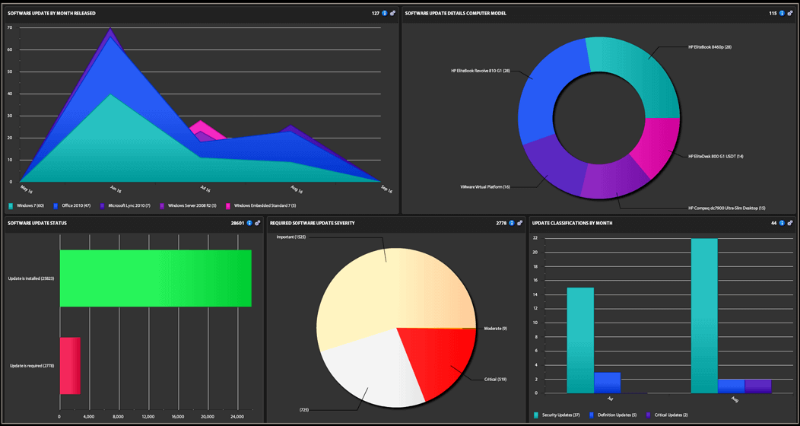800x426 pixels.
Task: Open gear settings on Software Update By Month Released
Action: click(392, 13)
